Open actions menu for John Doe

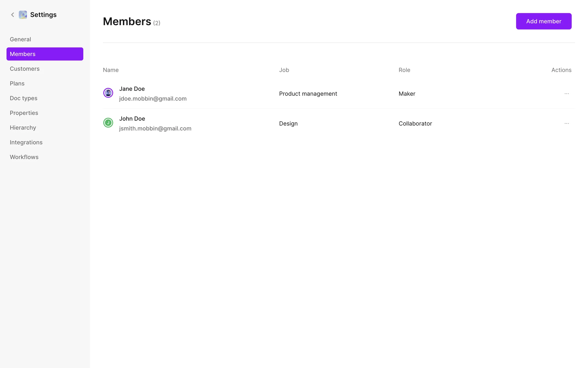click(x=567, y=123)
